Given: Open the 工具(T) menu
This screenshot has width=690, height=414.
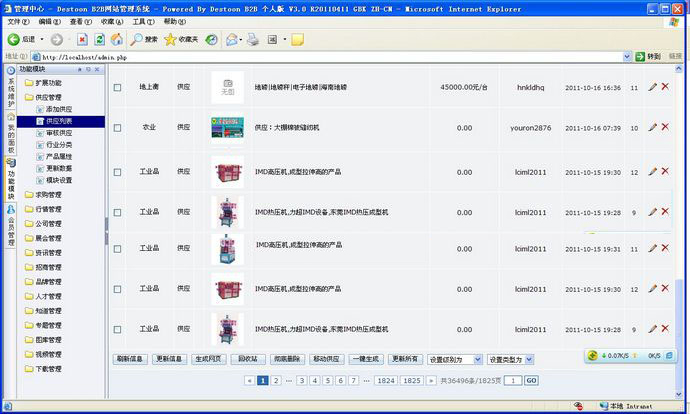Looking at the screenshot, I should (143, 21).
